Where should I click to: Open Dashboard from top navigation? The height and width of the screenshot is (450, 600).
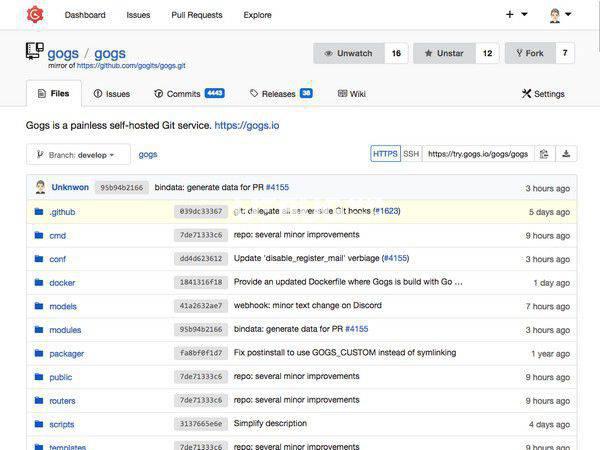pos(85,15)
